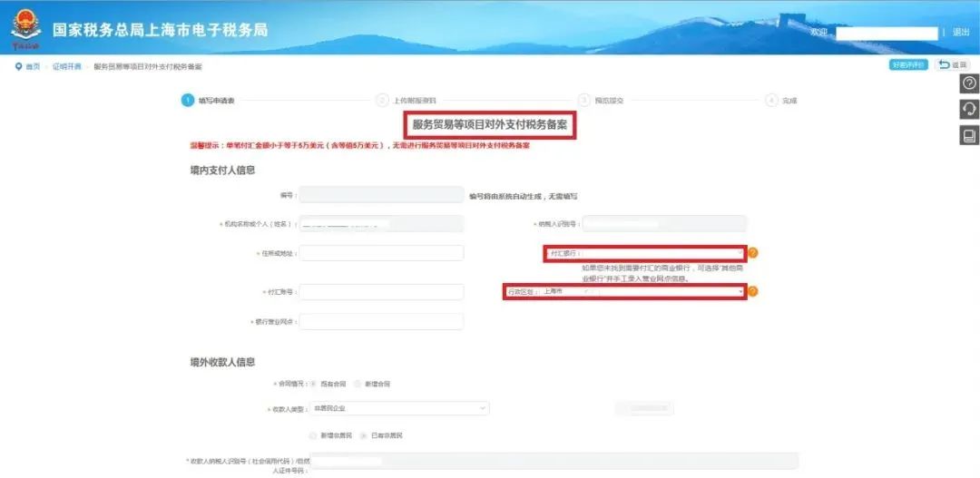The width and height of the screenshot is (980, 478).
Task: Click the 境外收款人信息 section heading
Action: (222, 363)
